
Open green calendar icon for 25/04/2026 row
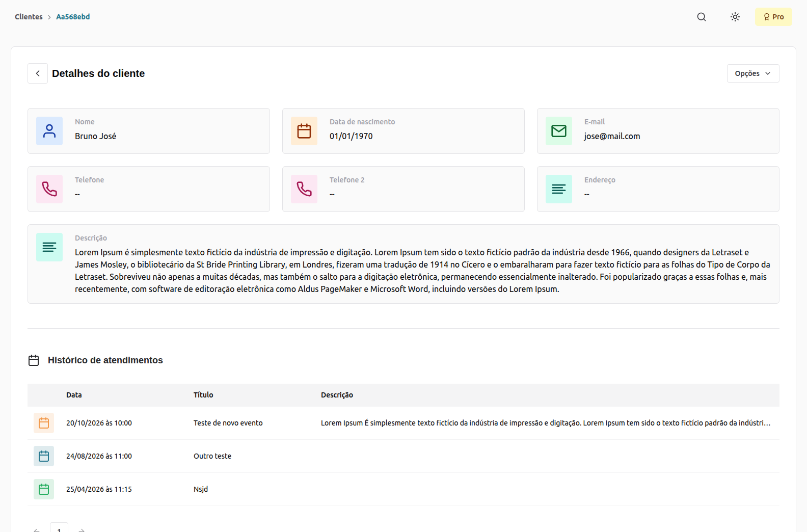44,489
